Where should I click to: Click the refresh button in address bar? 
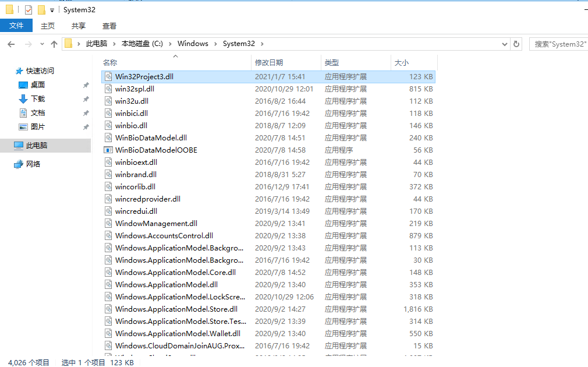click(516, 44)
